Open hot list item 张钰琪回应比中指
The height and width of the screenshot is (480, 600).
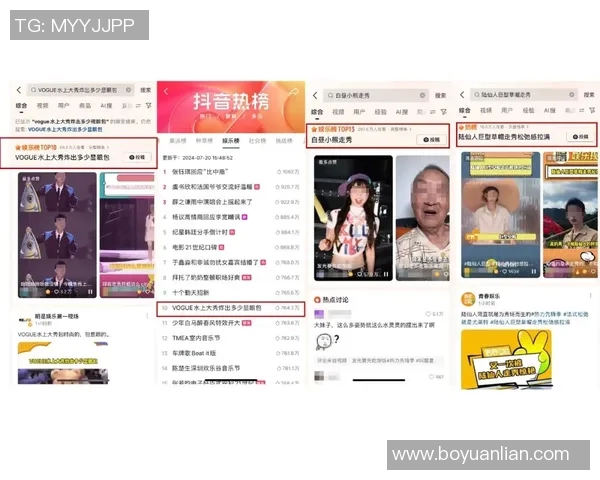(231, 172)
